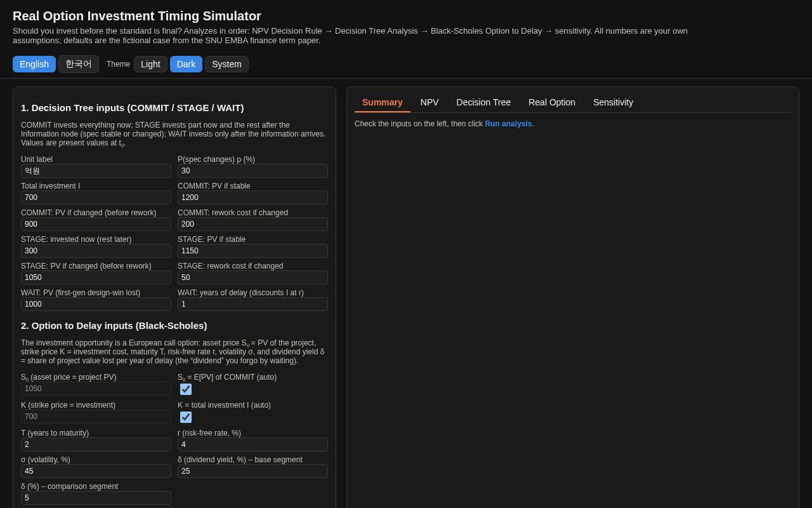The image size is (812, 508).
Task: Open the NPV tab
Action: click(x=429, y=102)
